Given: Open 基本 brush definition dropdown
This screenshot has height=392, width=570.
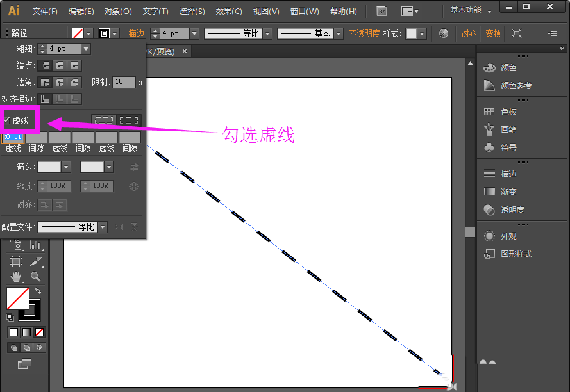Looking at the screenshot, I should point(339,33).
